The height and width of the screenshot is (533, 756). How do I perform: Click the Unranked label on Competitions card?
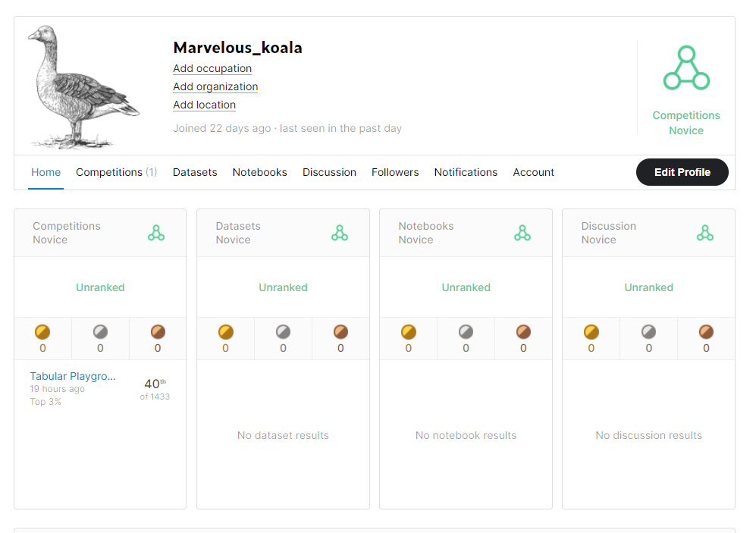[100, 287]
